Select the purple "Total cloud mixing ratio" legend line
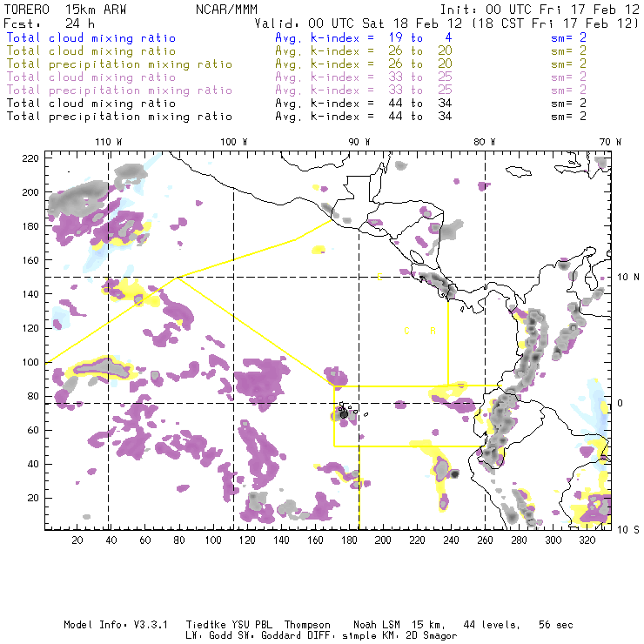 point(91,77)
